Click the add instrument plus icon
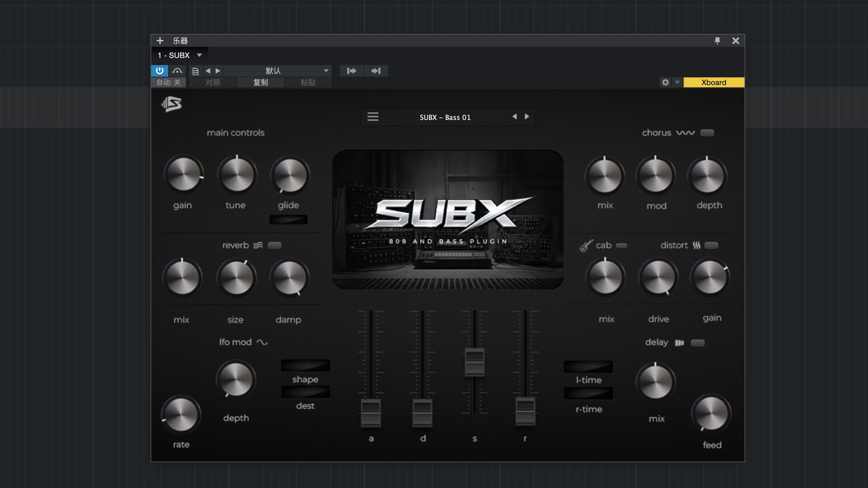Viewport: 868px width, 488px height. tap(160, 41)
